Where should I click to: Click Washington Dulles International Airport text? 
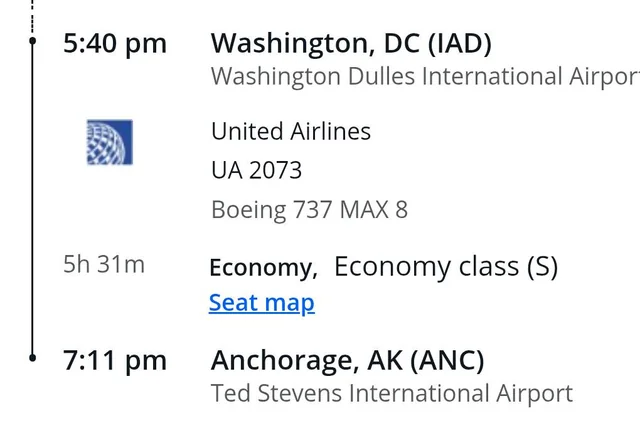pyautogui.click(x=424, y=76)
